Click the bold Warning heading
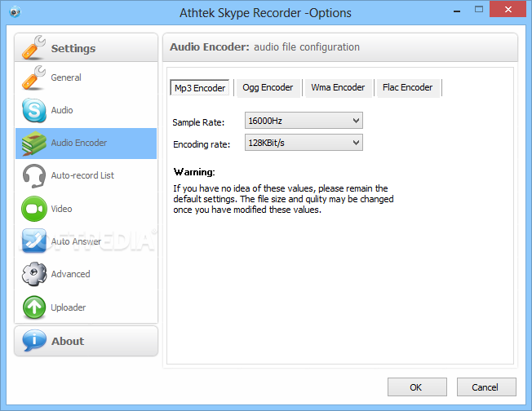 [x=194, y=172]
